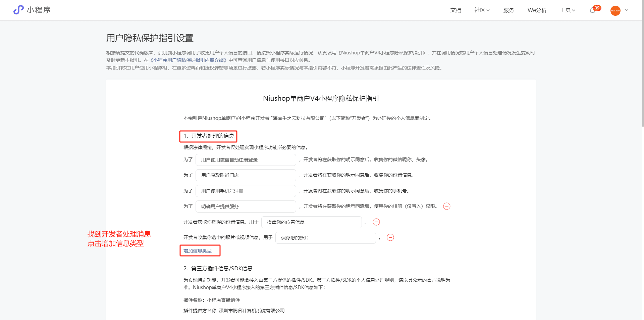Image resolution: width=644 pixels, height=320 pixels.
Task: Edit the 用户获取附近门店 purpose field
Action: 246,175
